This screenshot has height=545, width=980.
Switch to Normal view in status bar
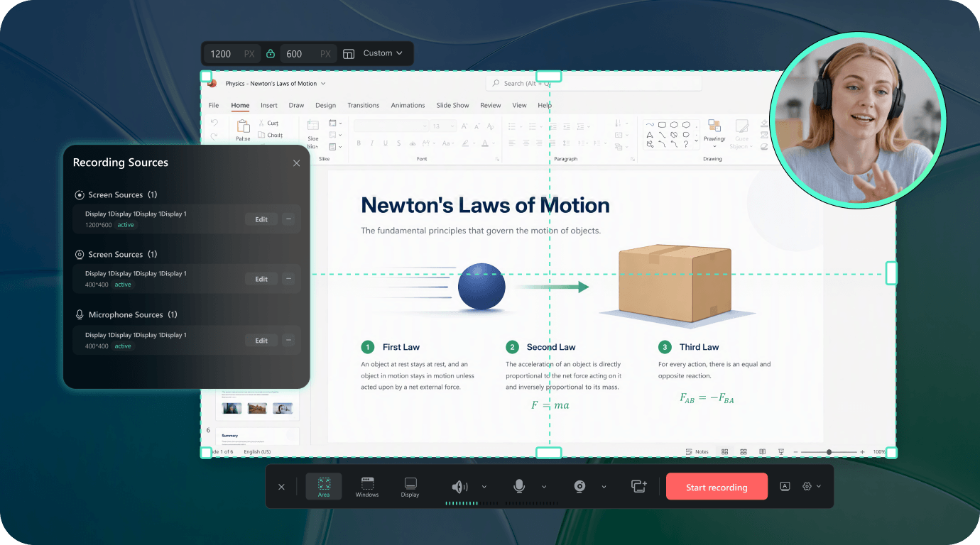(x=725, y=451)
